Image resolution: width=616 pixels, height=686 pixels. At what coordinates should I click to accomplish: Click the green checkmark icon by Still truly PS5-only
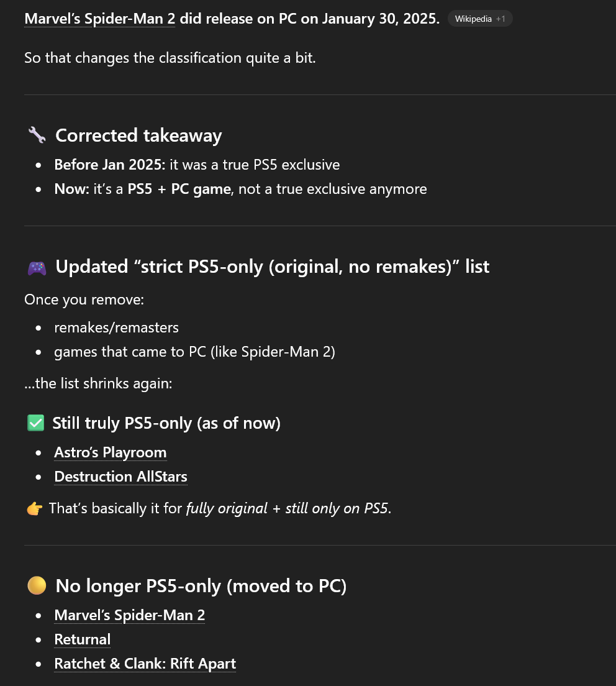(x=35, y=424)
